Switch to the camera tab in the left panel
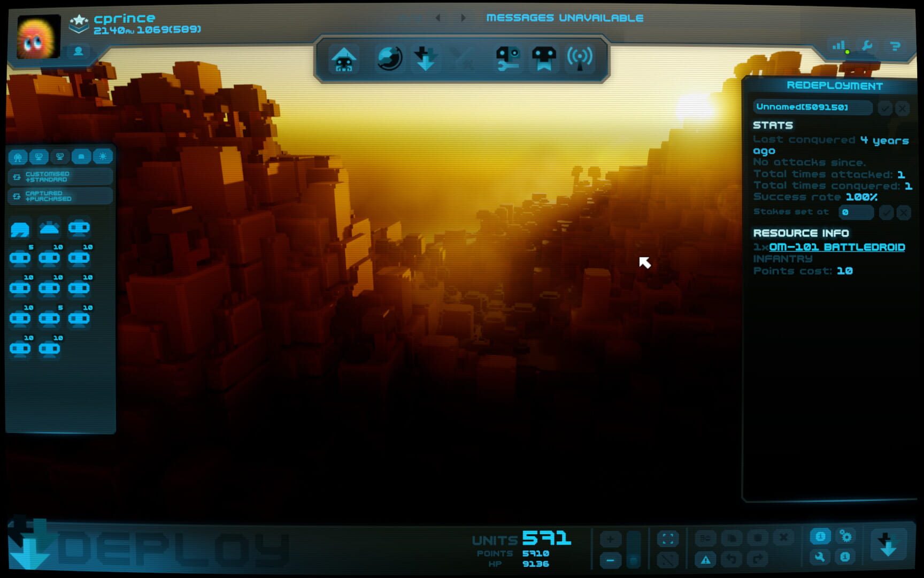The image size is (924, 578). pyautogui.click(x=82, y=156)
